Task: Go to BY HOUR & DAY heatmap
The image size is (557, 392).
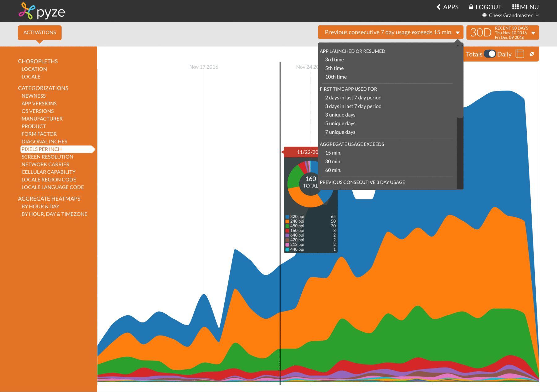Action: point(40,207)
